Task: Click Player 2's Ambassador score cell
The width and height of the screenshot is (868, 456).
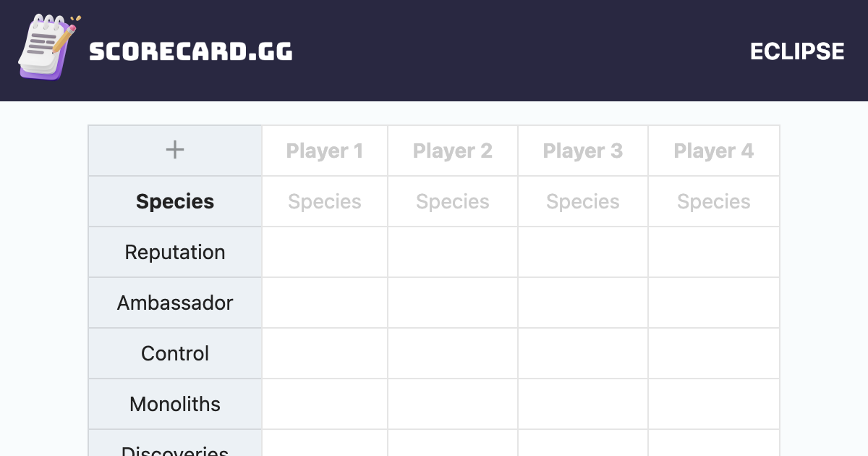Action: click(453, 303)
